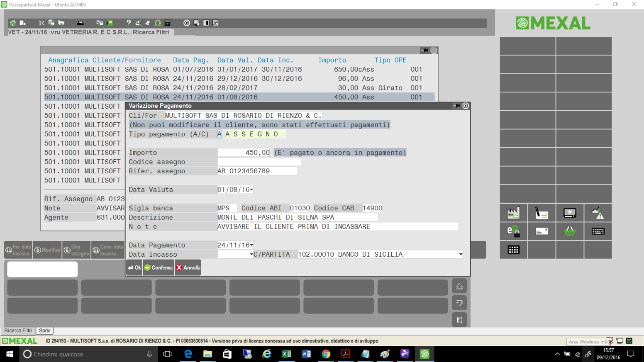
Task: Click the chart with warning icon
Action: click(598, 213)
